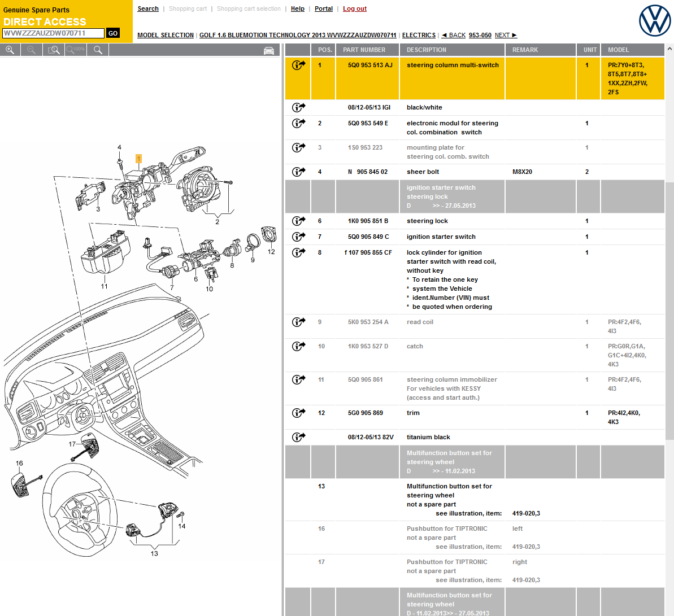Screen dimensions: 674x616
Task: Click part number 5K0 953 254 A
Action: [368, 322]
